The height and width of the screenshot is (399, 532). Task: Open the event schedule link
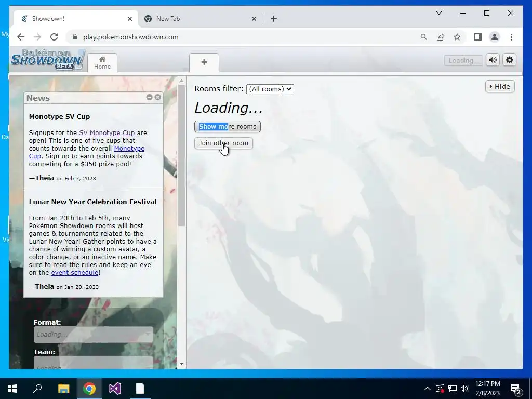[75, 272]
